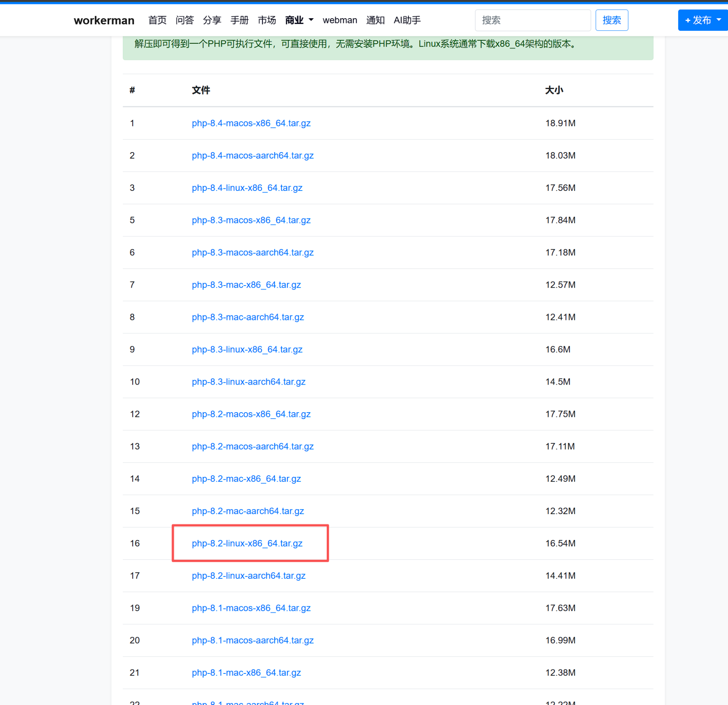Open the 问答 navigation item
Viewport: 728px width, 705px height.
(x=185, y=20)
